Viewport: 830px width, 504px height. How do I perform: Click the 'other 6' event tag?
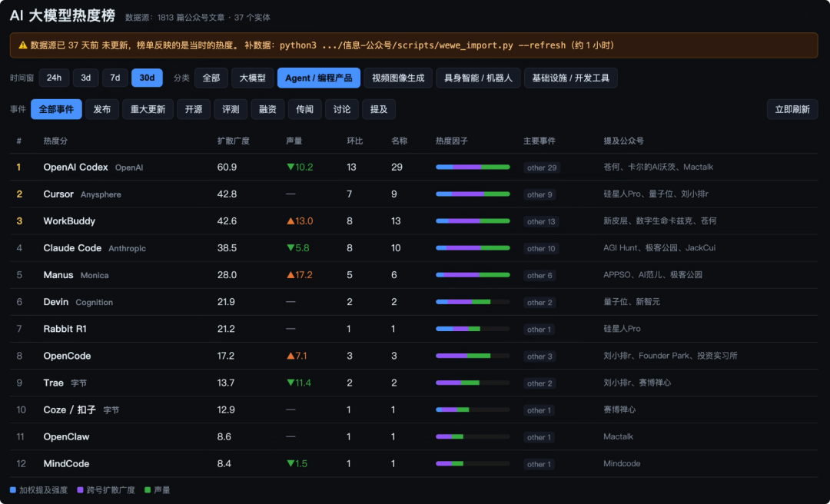pyautogui.click(x=539, y=276)
